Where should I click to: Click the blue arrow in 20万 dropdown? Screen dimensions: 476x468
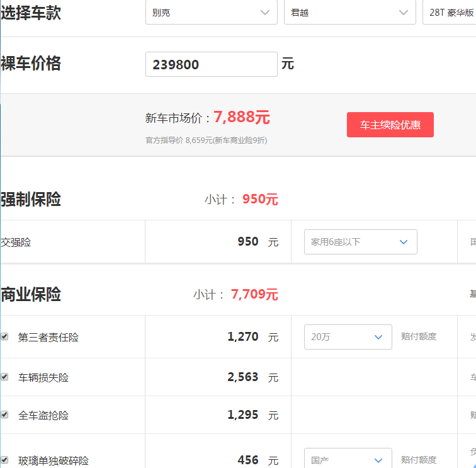378,337
